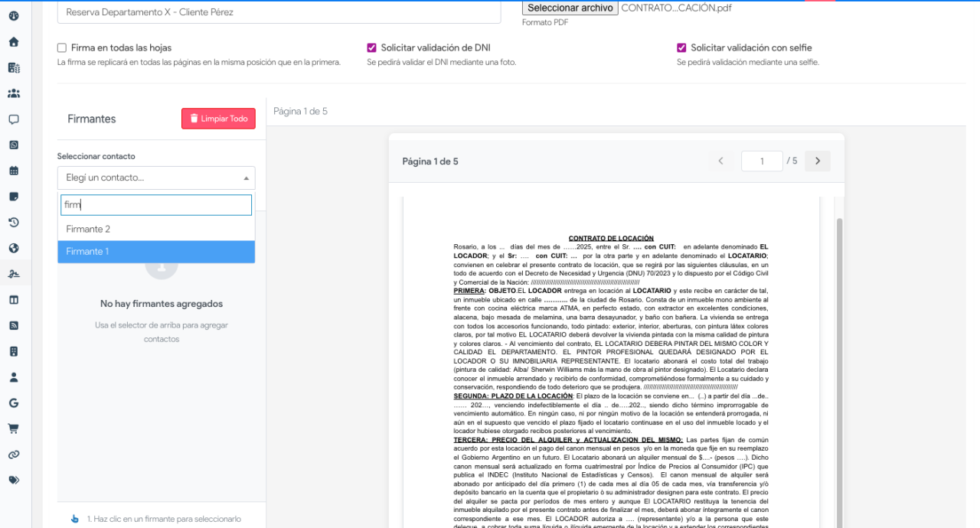Click the RSS feed icon in sidebar
Image resolution: width=980 pixels, height=528 pixels.
click(14, 325)
